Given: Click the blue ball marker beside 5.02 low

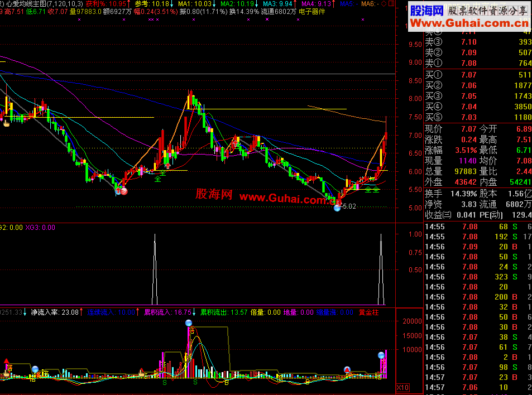Looking at the screenshot, I should click(337, 208).
